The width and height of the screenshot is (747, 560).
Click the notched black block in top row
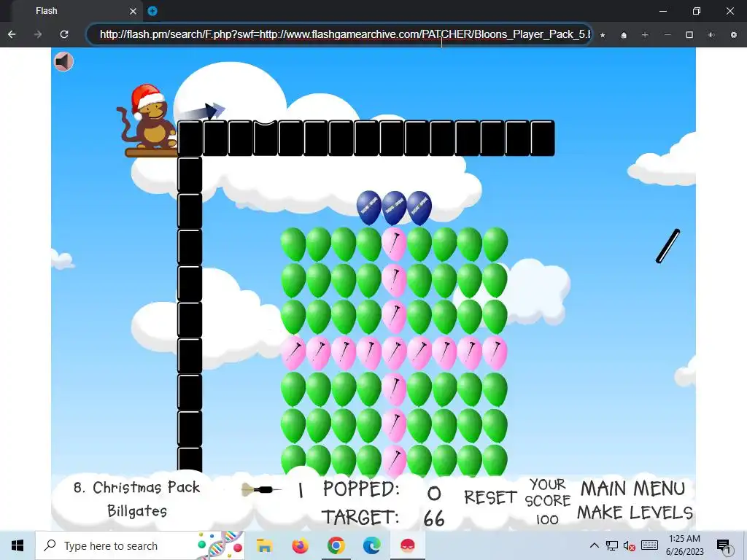coord(266,138)
